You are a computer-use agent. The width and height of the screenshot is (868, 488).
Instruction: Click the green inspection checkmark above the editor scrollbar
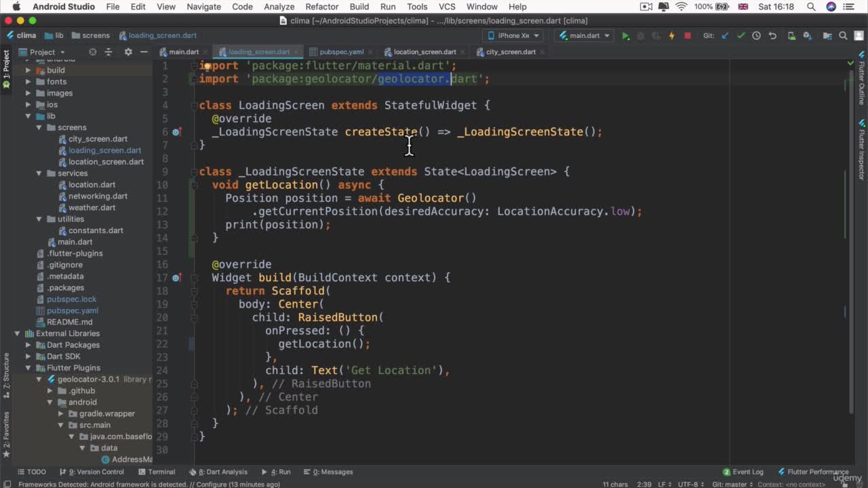click(851, 63)
